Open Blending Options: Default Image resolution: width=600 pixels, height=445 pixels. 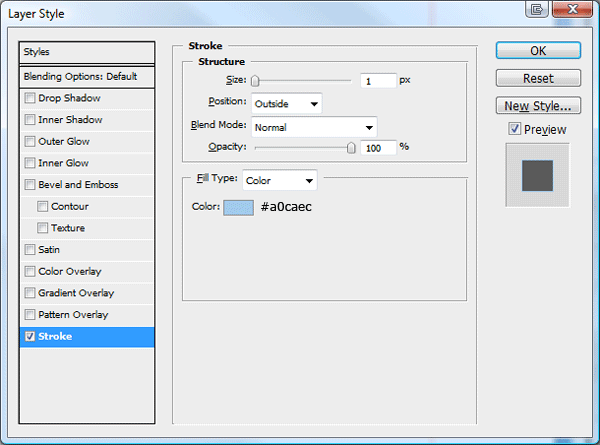pos(87,77)
